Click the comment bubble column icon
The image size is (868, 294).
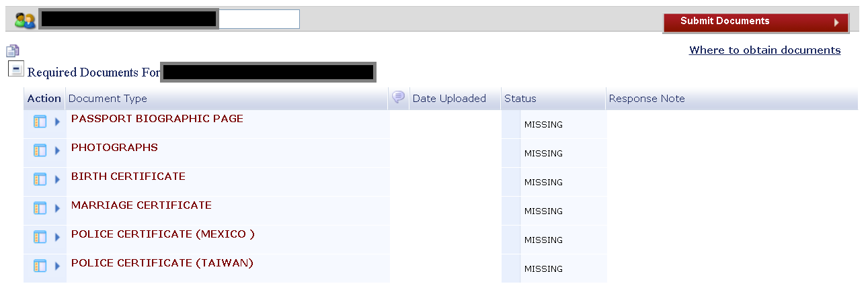398,97
